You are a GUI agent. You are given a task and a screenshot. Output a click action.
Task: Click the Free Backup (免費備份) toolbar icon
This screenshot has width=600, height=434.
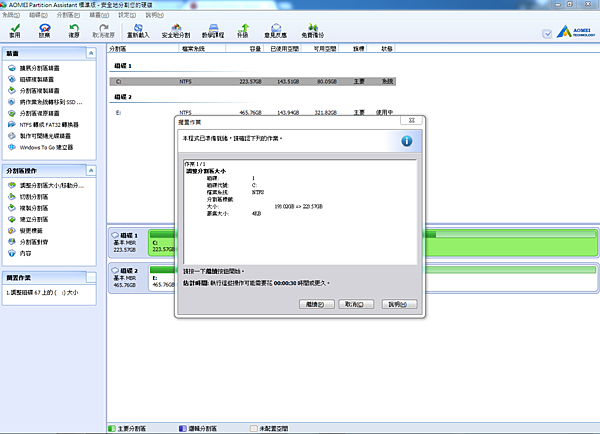[313, 31]
